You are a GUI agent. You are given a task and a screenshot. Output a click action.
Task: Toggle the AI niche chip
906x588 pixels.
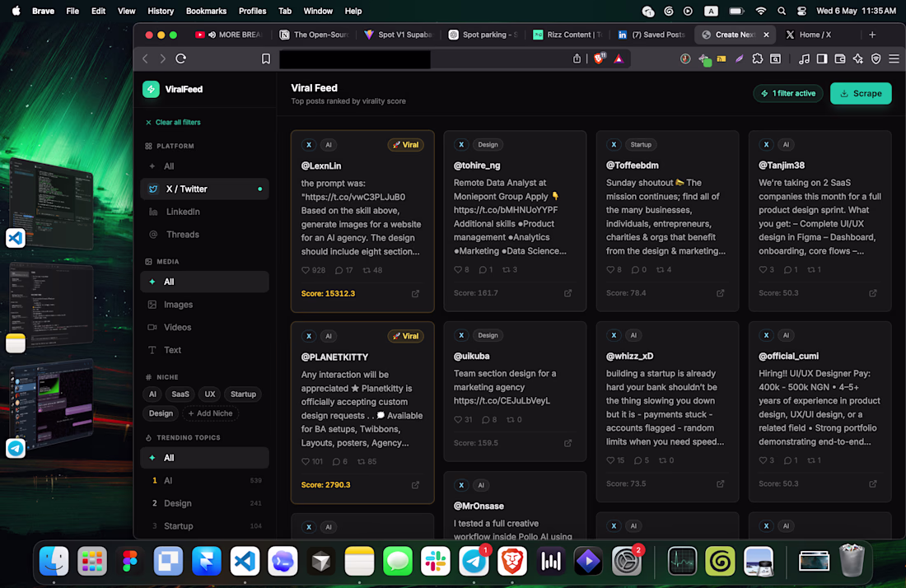(152, 394)
